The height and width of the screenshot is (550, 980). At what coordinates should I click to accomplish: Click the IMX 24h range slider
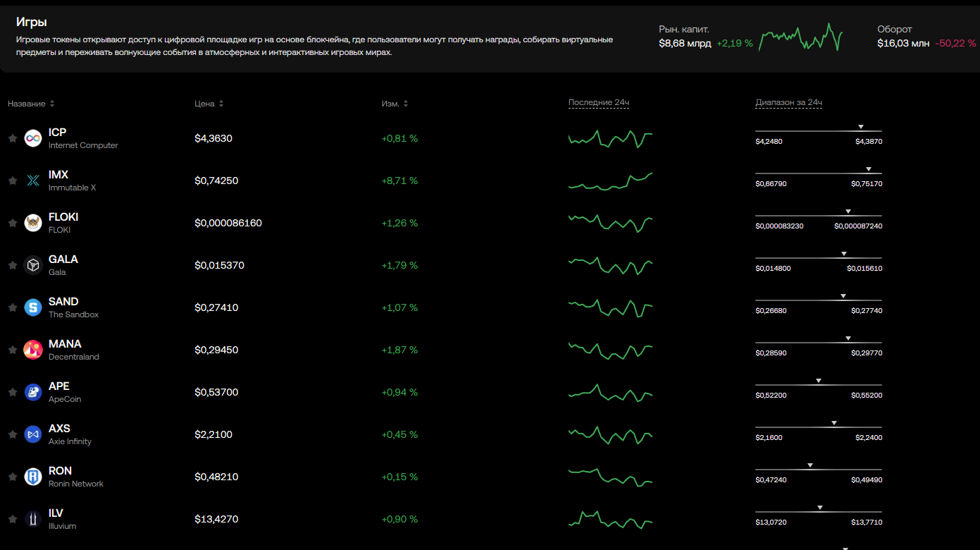pos(818,172)
